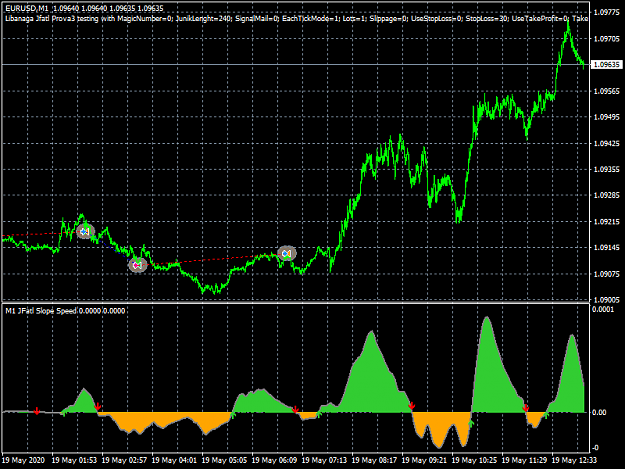The height and width of the screenshot is (469, 625).
Task: Click the pink trade marker near 1.09075
Action: (x=138, y=265)
